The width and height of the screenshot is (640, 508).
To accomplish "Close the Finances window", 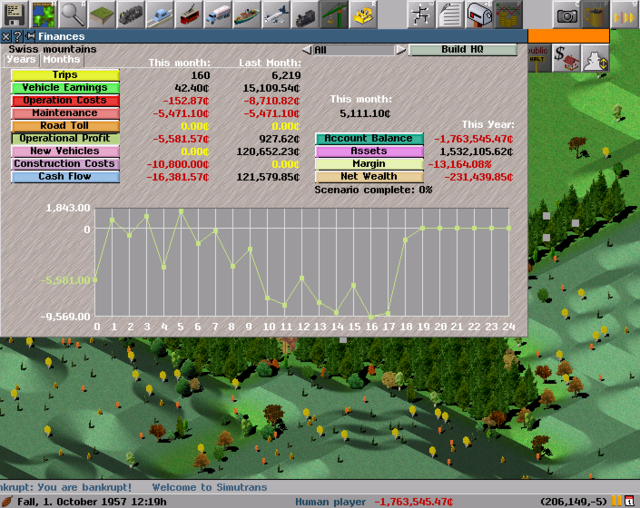I will [x=6, y=37].
